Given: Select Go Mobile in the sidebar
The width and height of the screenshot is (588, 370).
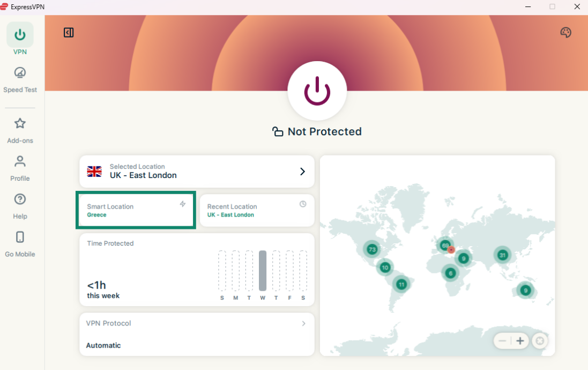Looking at the screenshot, I should click(x=20, y=244).
